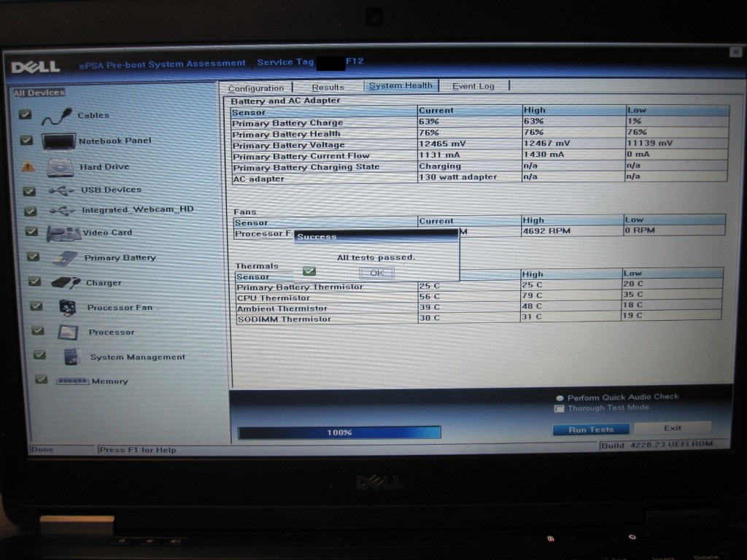Click the Exit button
This screenshot has width=747, height=560.
[672, 428]
